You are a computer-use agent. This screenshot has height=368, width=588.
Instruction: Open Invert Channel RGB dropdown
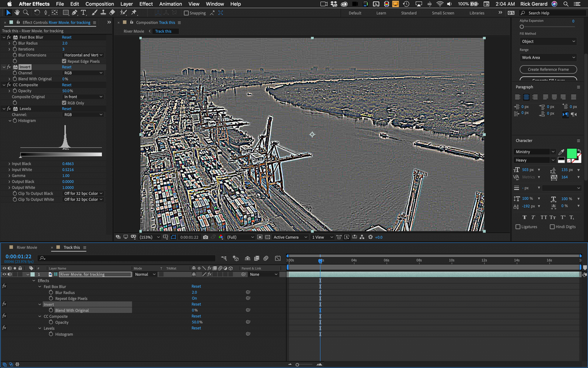83,73
